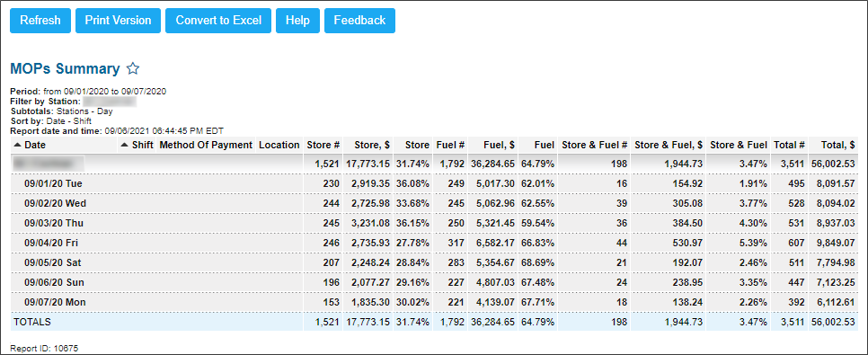Click the 238.95 Store & Fuel amount

click(x=688, y=282)
